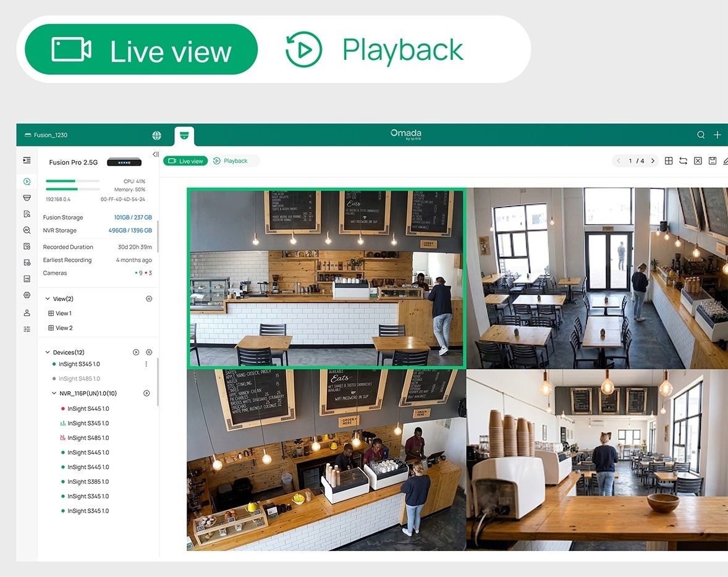Image resolution: width=728 pixels, height=577 pixels.
Task: Select the small Live view tab in toolbar
Action: pos(185,161)
